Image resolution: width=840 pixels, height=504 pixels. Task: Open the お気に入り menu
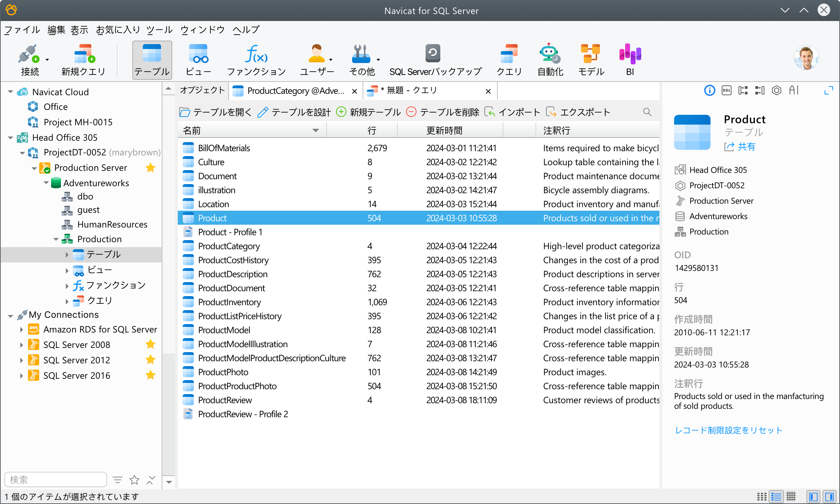[x=118, y=30]
